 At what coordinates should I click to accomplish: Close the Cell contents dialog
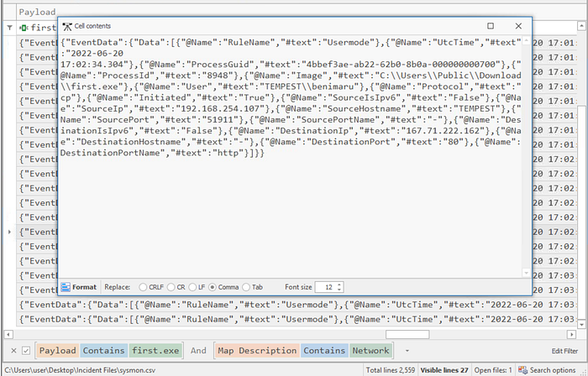518,26
